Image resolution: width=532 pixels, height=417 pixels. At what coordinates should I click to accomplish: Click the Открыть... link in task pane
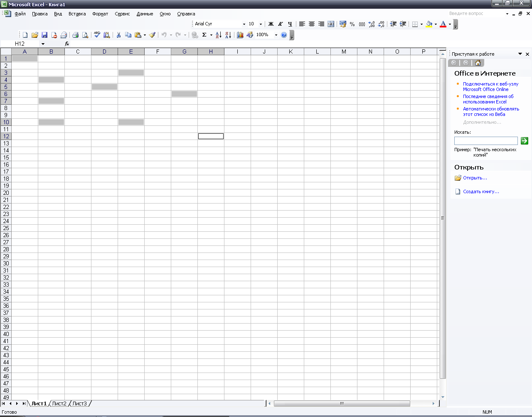(x=475, y=178)
